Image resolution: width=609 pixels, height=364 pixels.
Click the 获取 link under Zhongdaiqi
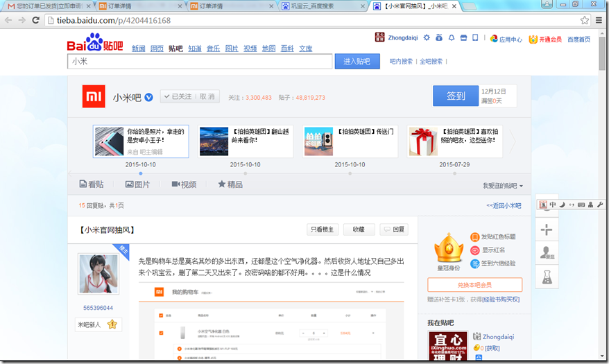coord(492,348)
